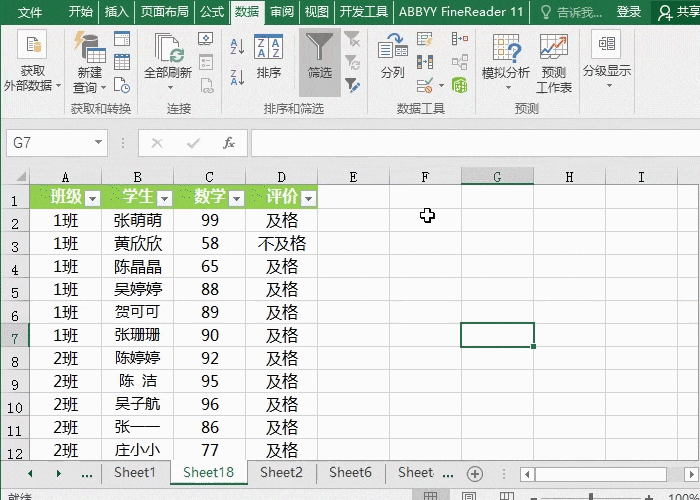Screen dimensions: 700x500
Task: Switch to the Sheet2 worksheet tab
Action: coord(281,472)
